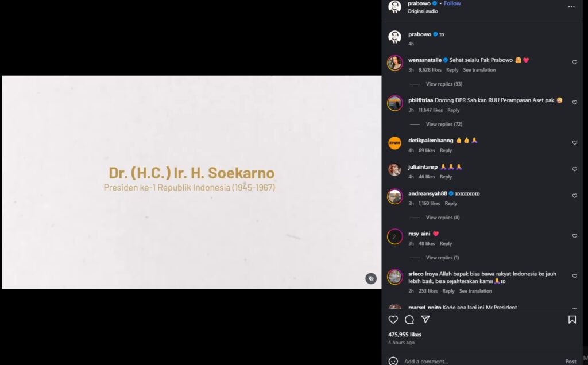Expand View replies (72)
Viewport: 588px width, 365px height.
point(444,124)
